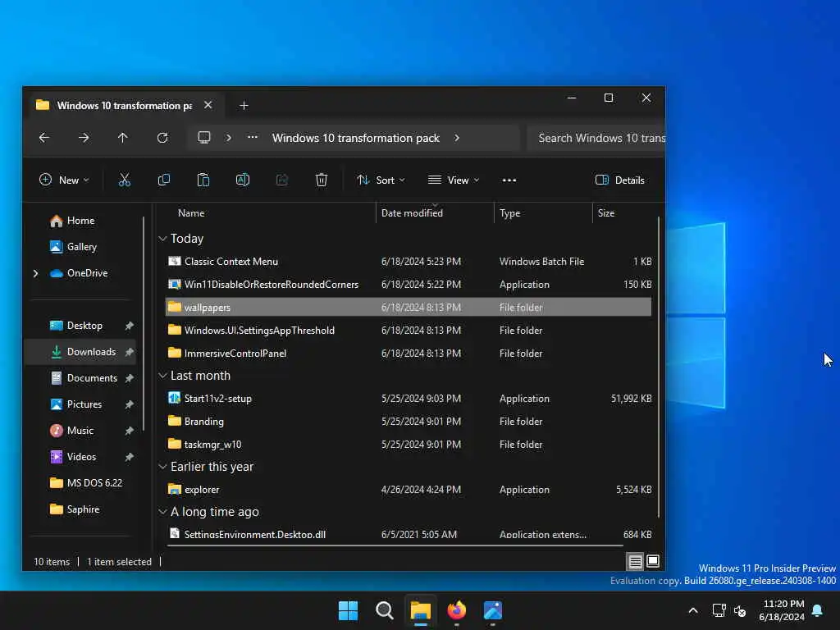This screenshot has height=630, width=840.
Task: Select the wallpapers folder
Action: (x=409, y=307)
